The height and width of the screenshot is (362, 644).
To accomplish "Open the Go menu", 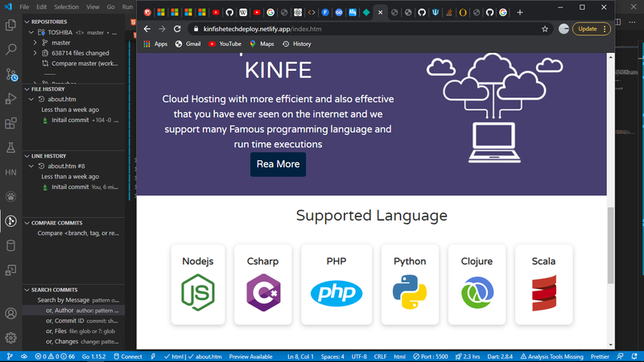I will pyautogui.click(x=110, y=7).
